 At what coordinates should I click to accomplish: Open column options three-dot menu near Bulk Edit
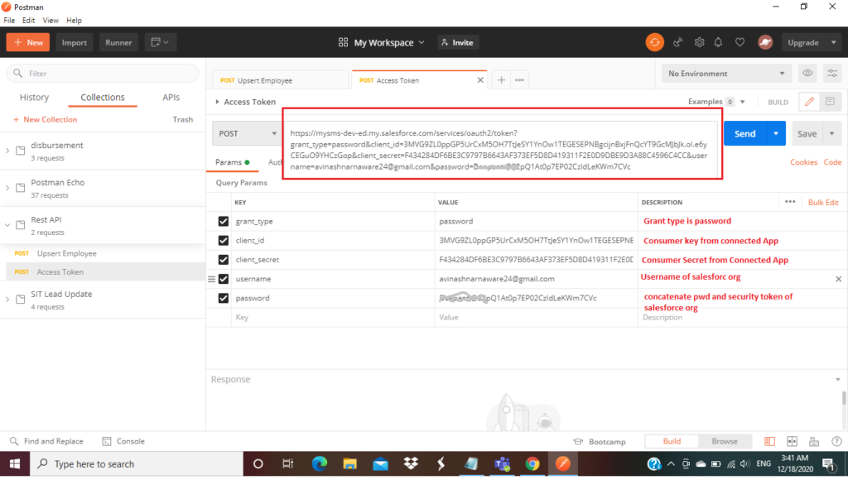click(790, 201)
